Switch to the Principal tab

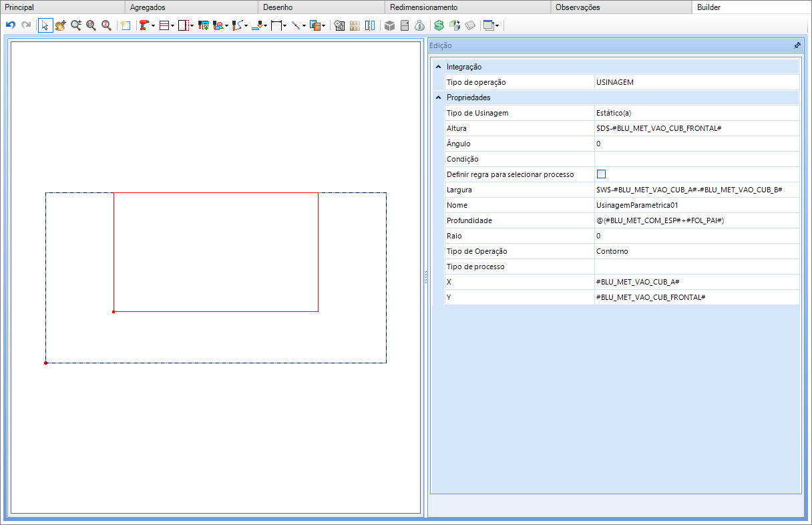pyautogui.click(x=62, y=7)
